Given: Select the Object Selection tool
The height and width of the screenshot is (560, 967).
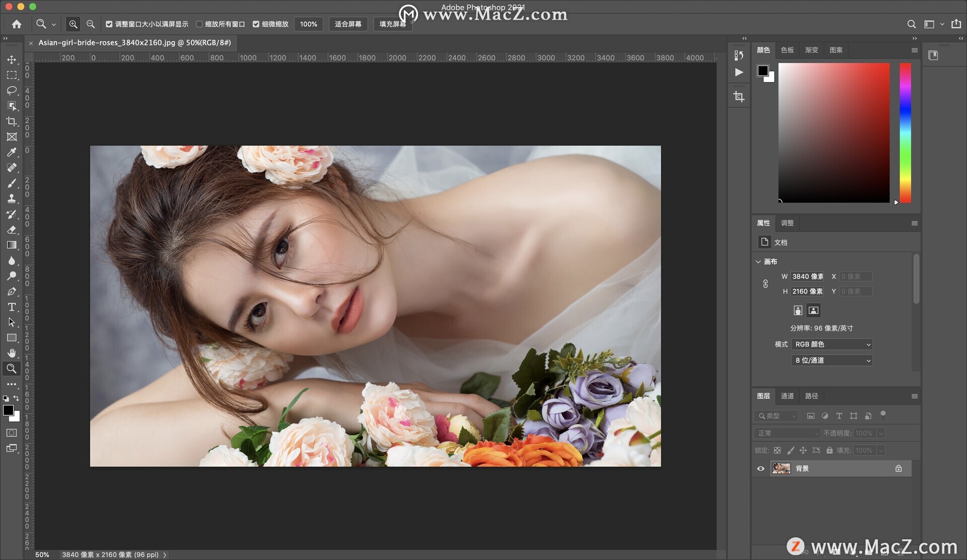Looking at the screenshot, I should pyautogui.click(x=12, y=106).
